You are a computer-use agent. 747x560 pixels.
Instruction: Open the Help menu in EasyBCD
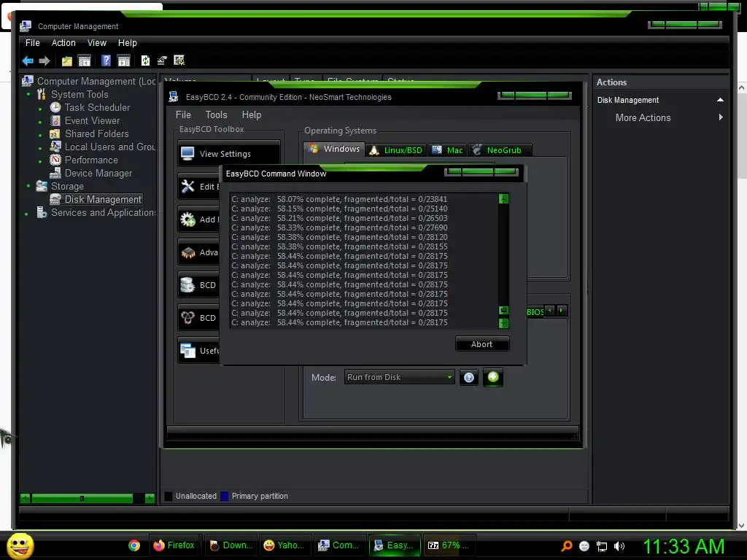click(x=252, y=114)
